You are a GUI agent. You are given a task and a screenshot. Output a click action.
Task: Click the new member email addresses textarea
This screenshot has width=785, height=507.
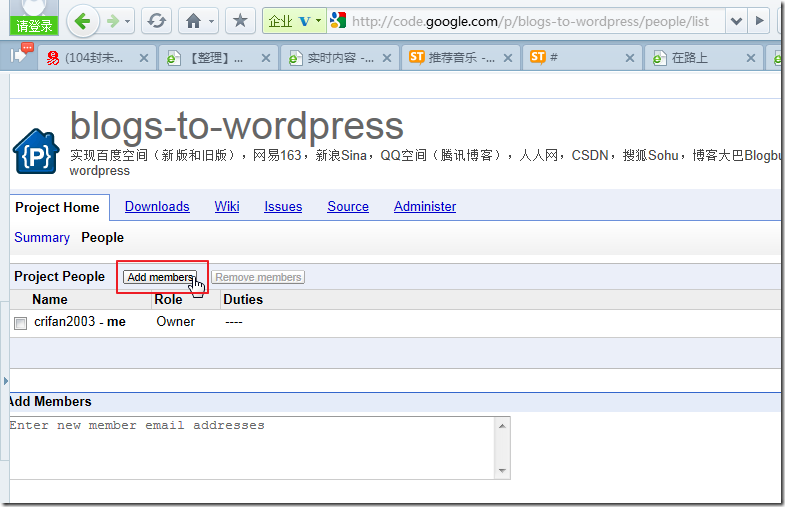(252, 448)
